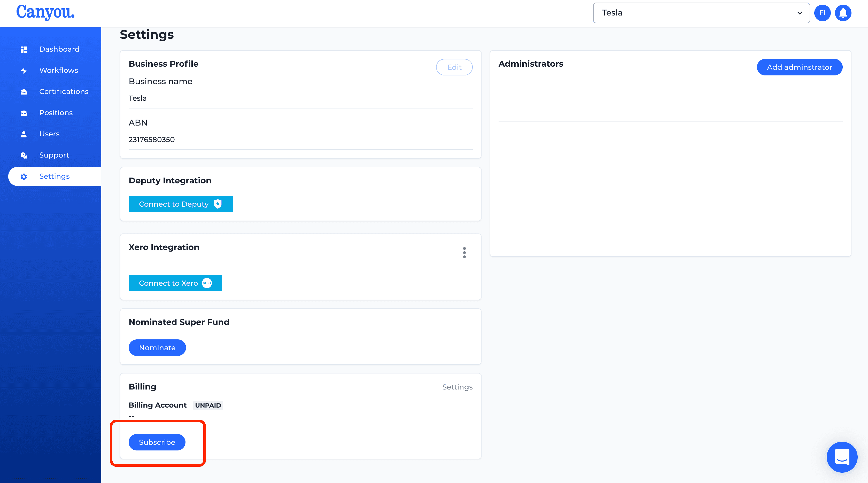Click the Users person icon
The height and width of the screenshot is (483, 868).
pos(24,134)
